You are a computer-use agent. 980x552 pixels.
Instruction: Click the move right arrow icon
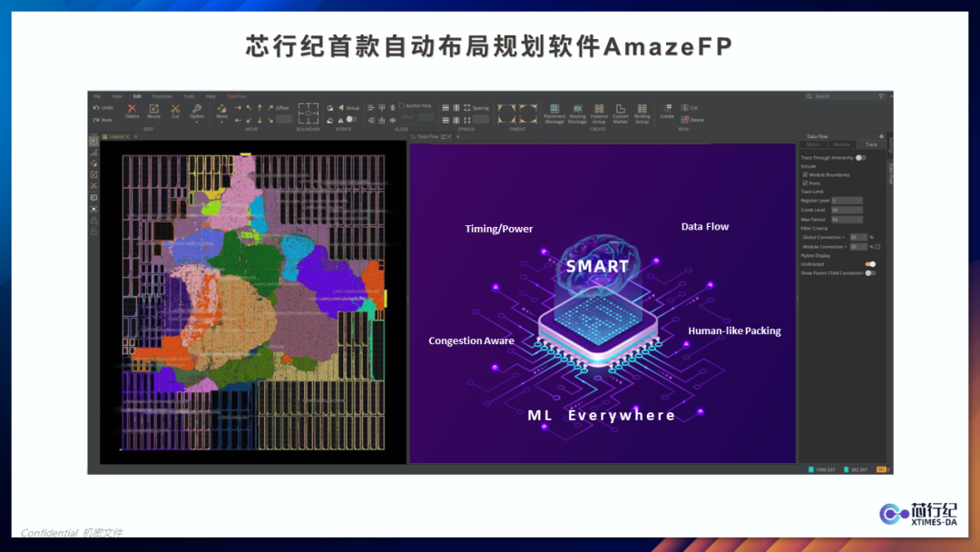coord(238,107)
